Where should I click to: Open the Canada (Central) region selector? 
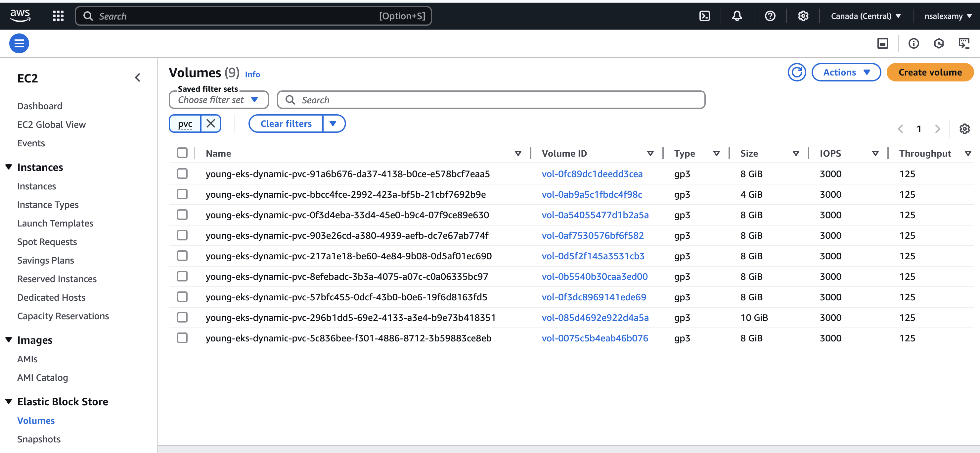(866, 16)
